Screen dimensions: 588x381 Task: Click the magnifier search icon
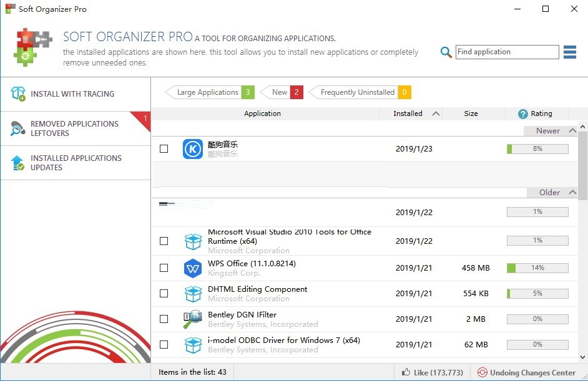point(446,52)
